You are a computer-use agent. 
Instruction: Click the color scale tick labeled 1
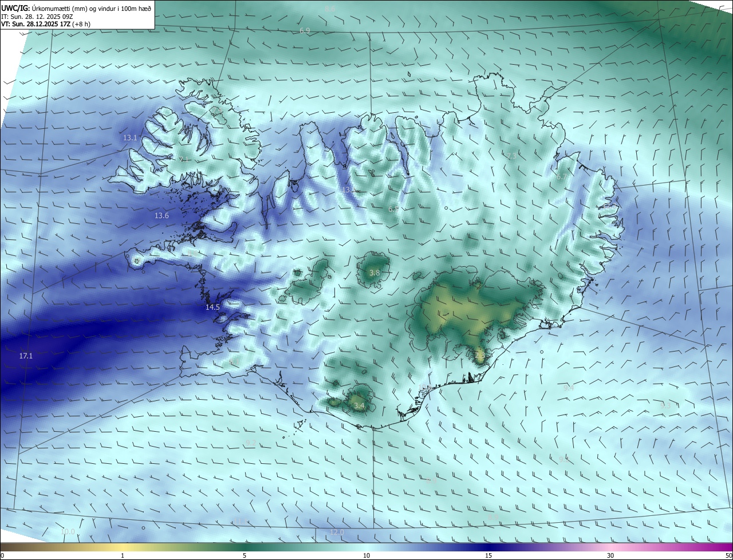click(123, 555)
